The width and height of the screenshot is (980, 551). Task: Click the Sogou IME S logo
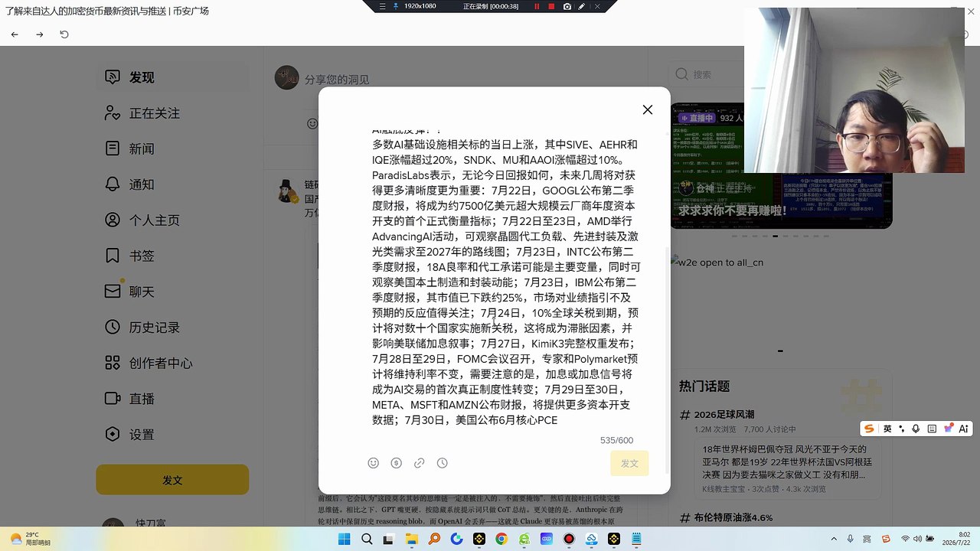pos(869,429)
